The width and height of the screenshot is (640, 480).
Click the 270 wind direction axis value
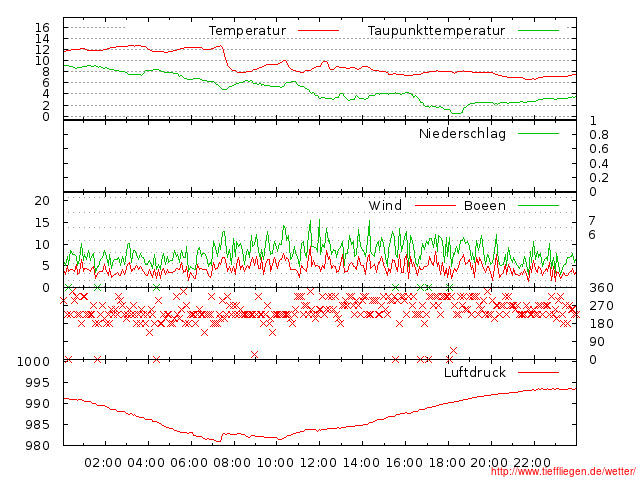[601, 306]
